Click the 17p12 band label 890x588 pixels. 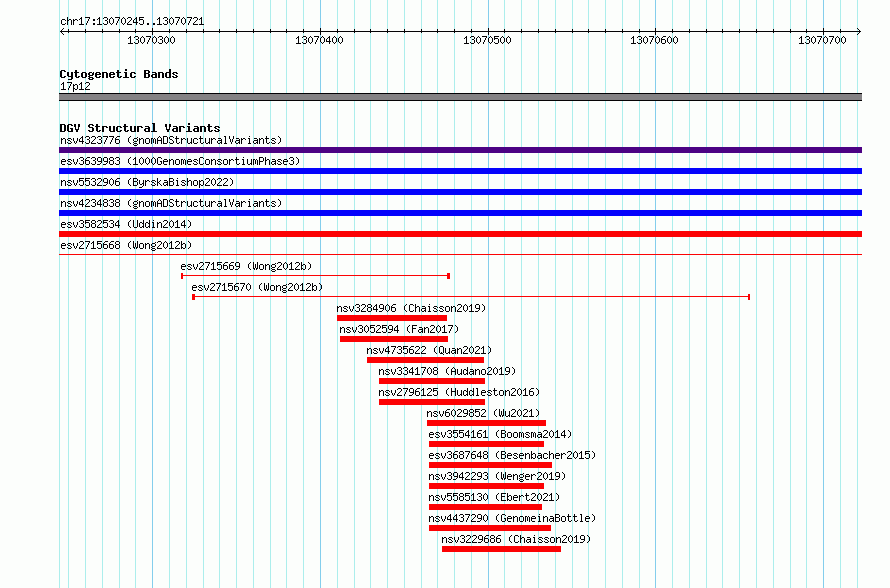pyautogui.click(x=75, y=86)
